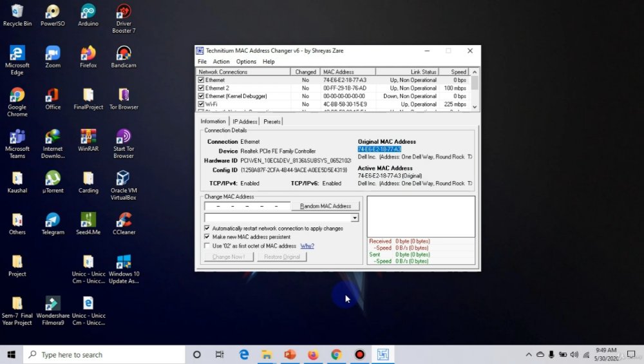Launch Seed4.Me from the desktop
The height and width of the screenshot is (364, 644).
pos(88,224)
